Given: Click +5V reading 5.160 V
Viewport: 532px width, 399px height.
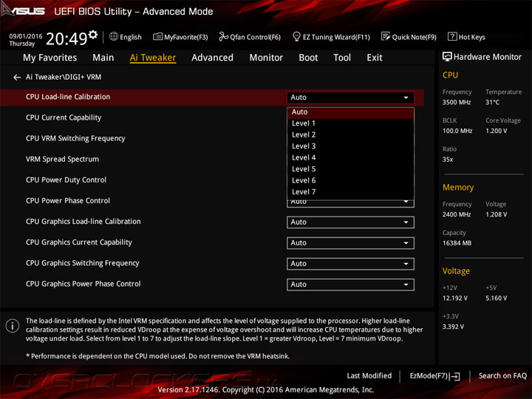Looking at the screenshot, I should click(496, 299).
